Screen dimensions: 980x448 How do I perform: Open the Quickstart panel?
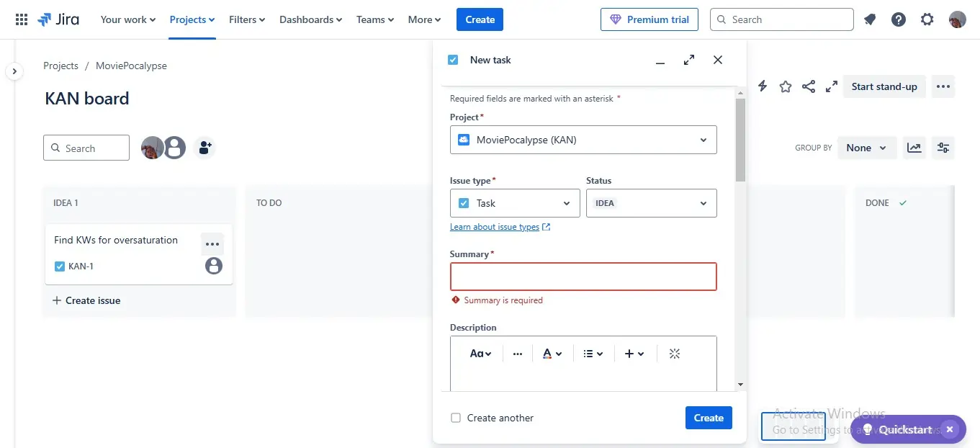click(x=899, y=429)
